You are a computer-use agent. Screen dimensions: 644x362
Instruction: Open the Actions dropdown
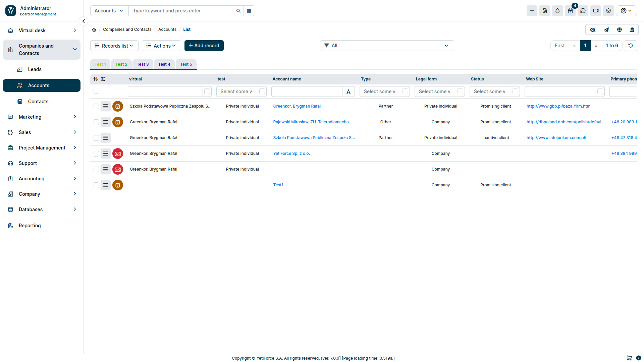pyautogui.click(x=161, y=46)
